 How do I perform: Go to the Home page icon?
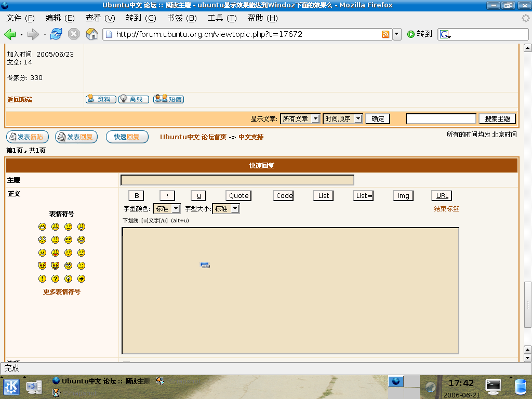tap(91, 34)
